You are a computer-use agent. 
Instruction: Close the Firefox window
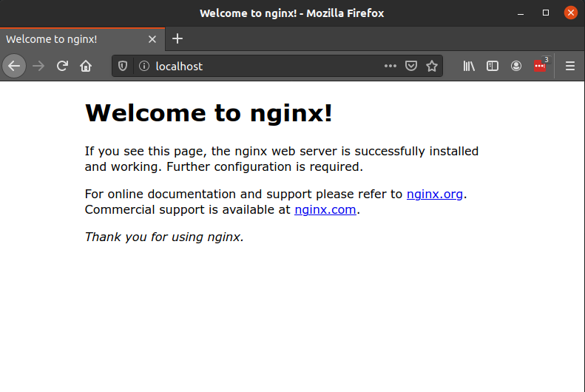570,13
